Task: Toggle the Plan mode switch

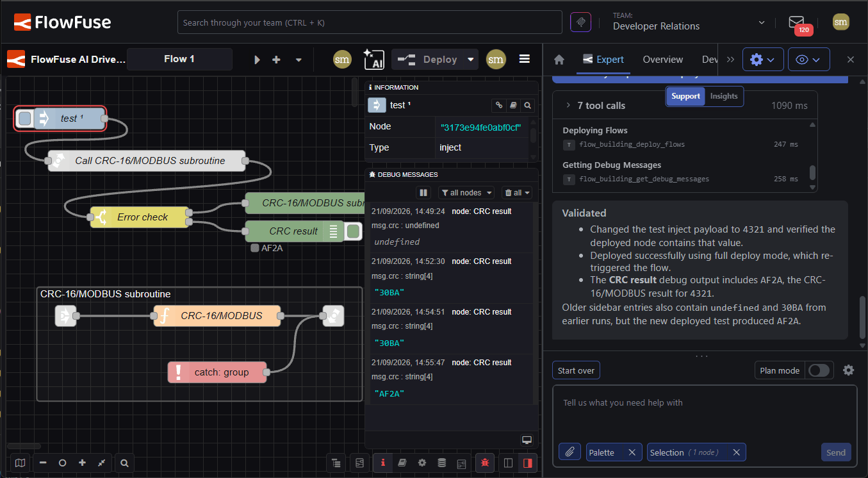Action: point(819,370)
